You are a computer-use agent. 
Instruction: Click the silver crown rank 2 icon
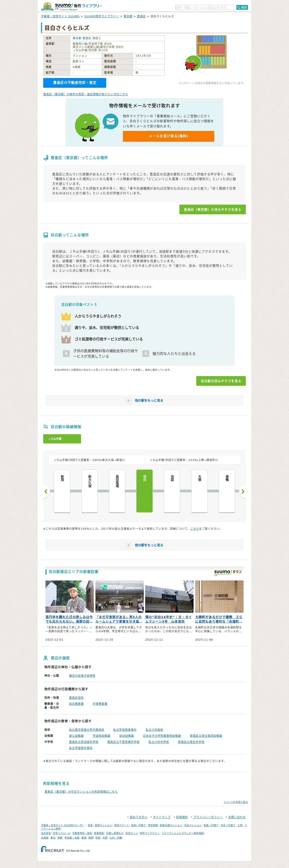point(66,328)
